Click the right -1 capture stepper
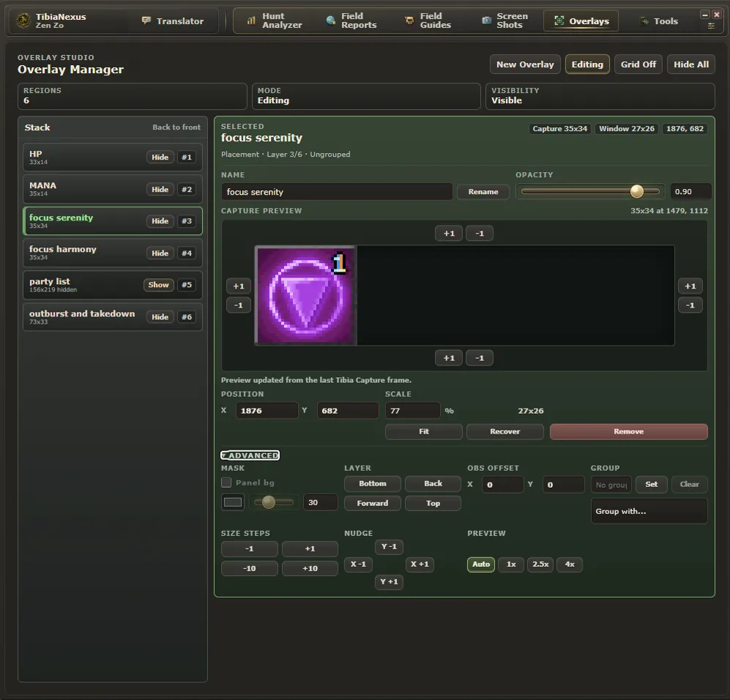Viewport: 730px width, 700px height. click(x=690, y=305)
